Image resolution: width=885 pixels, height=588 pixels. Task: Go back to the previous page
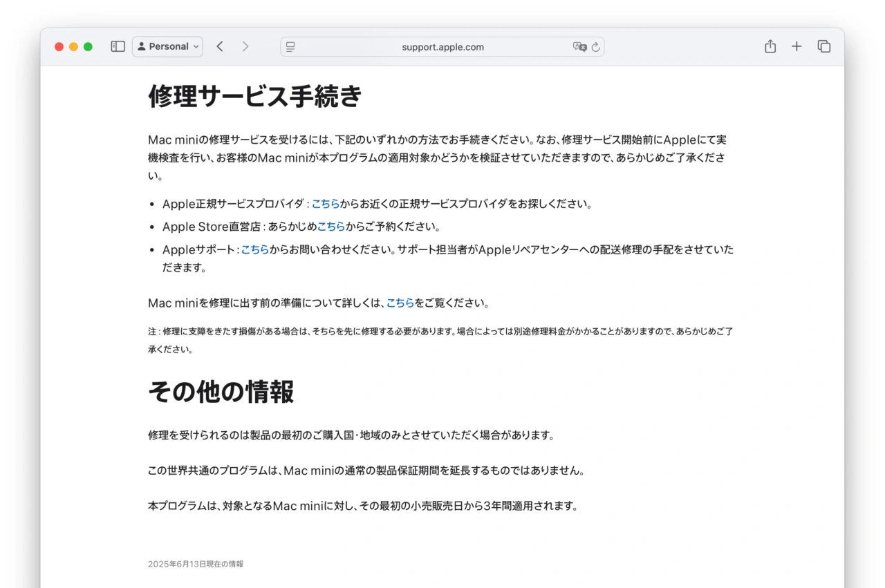pyautogui.click(x=220, y=46)
